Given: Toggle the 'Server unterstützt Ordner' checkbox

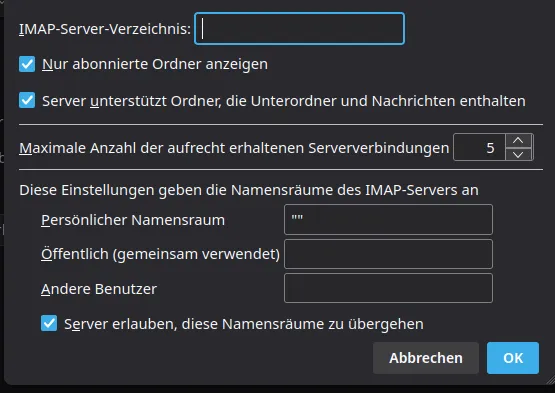Looking at the screenshot, I should [27, 100].
